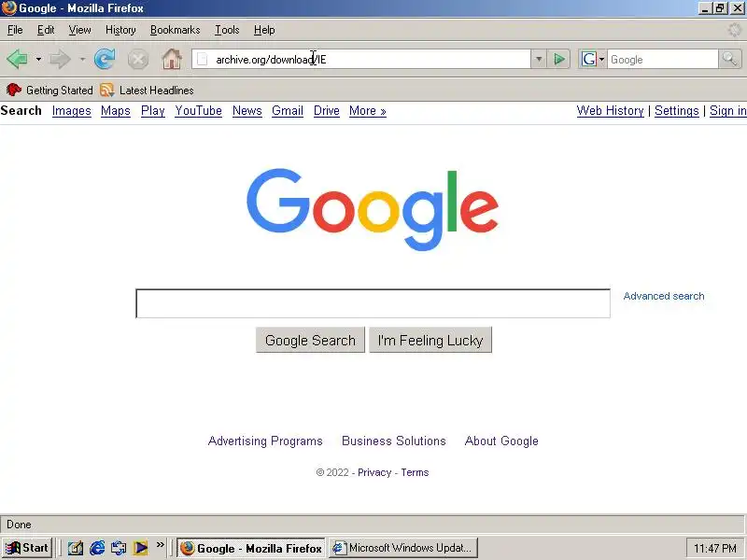Image resolution: width=747 pixels, height=560 pixels.
Task: Click the page icon in address bar
Action: tap(203, 60)
